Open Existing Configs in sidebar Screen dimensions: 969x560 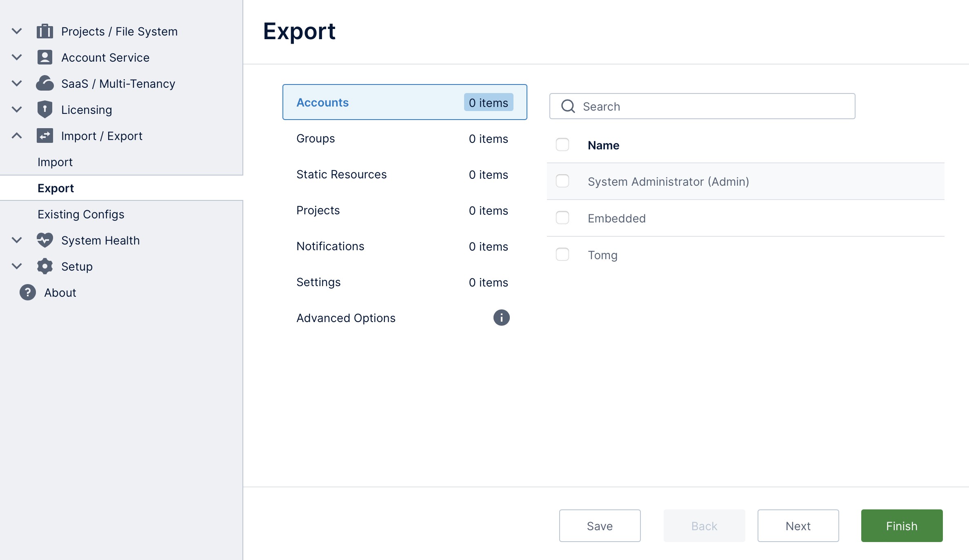pos(81,214)
